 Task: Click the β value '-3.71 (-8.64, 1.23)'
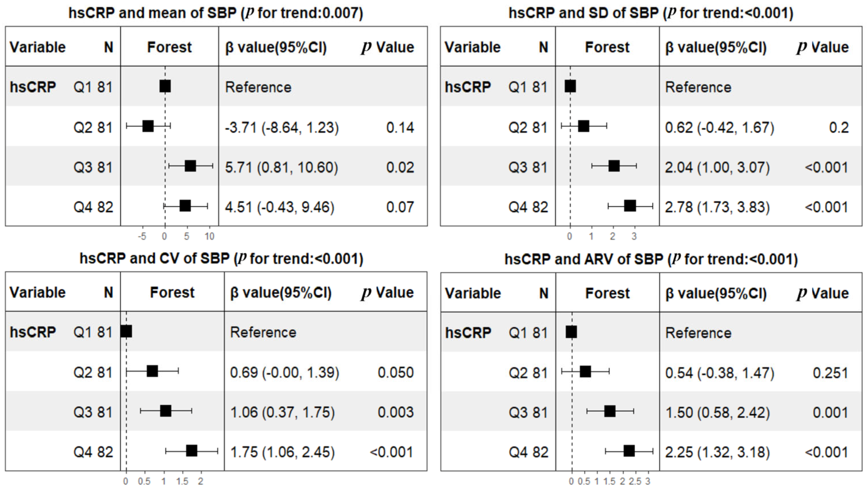coord(282,128)
